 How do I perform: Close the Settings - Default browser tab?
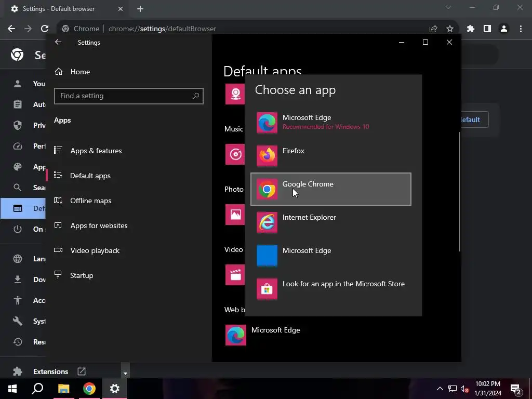121,9
